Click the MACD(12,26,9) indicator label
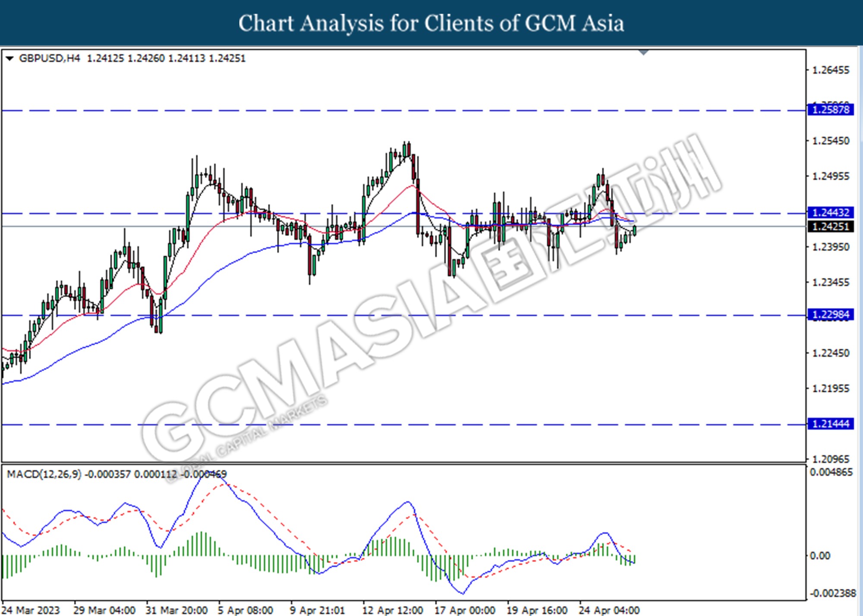Screen dimensions: 863x616 pyautogui.click(x=44, y=474)
